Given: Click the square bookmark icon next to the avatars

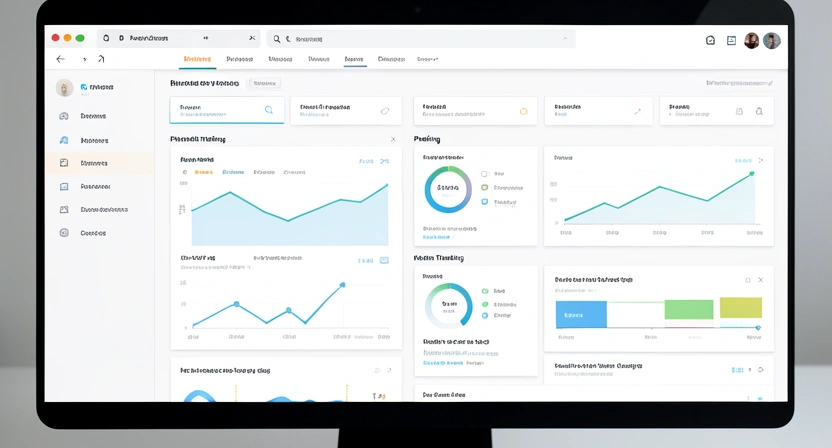Looking at the screenshot, I should click(x=731, y=40).
